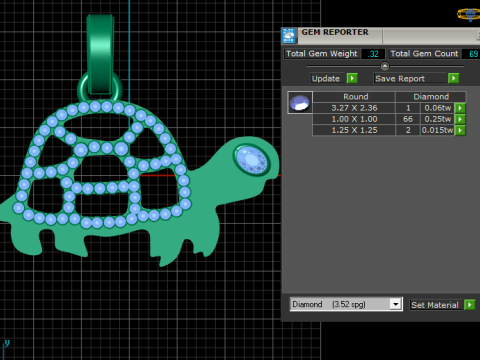Select the round diamond gem thumbnail

pyautogui.click(x=300, y=103)
